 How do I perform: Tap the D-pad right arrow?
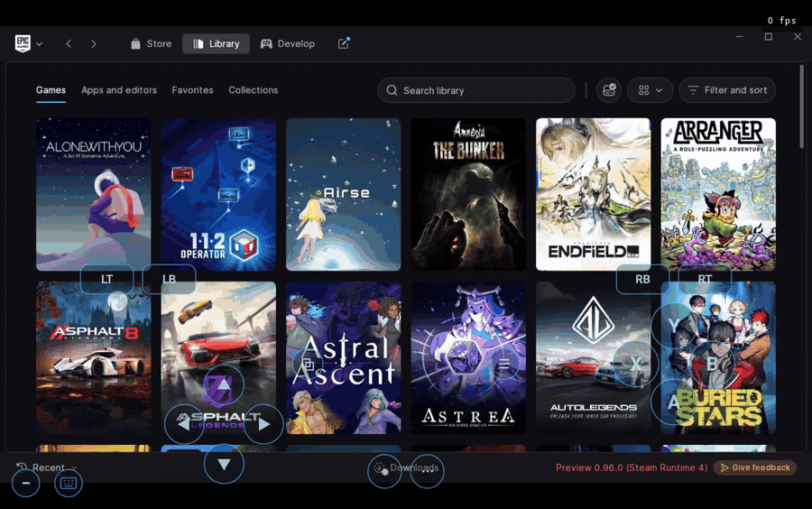tap(263, 424)
